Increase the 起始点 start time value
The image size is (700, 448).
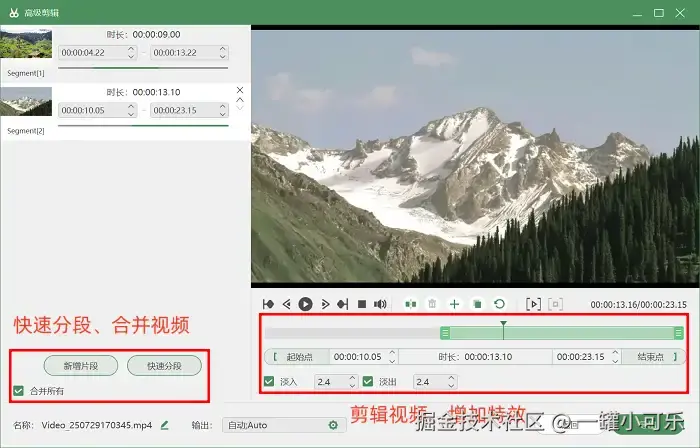point(392,353)
